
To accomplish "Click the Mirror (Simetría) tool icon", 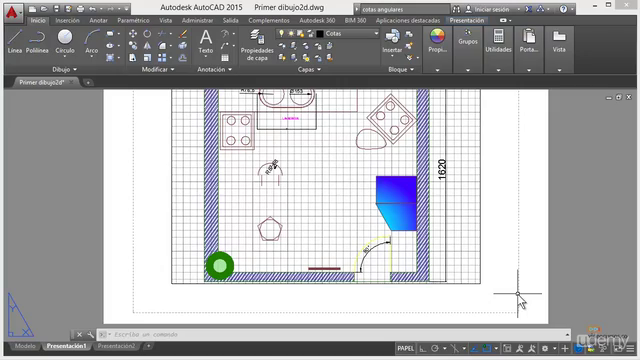I will tap(147, 46).
